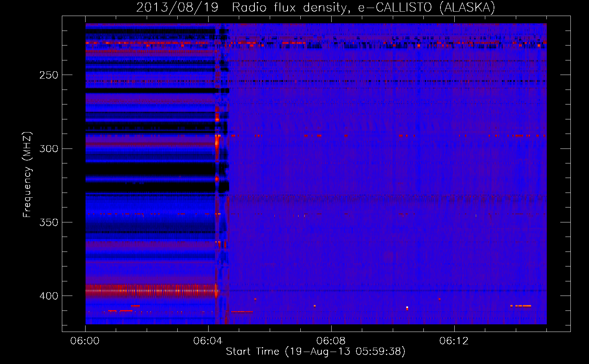Click the 06:12 time tick label

(454, 341)
